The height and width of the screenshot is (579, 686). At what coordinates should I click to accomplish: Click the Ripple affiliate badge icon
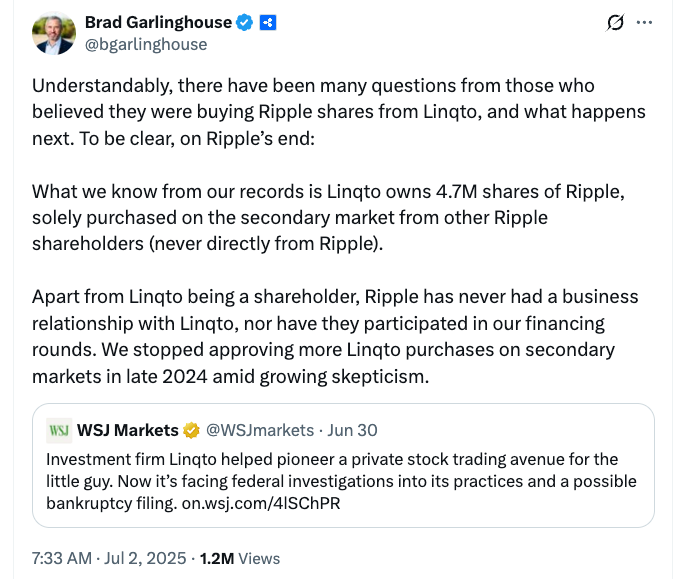point(268,22)
